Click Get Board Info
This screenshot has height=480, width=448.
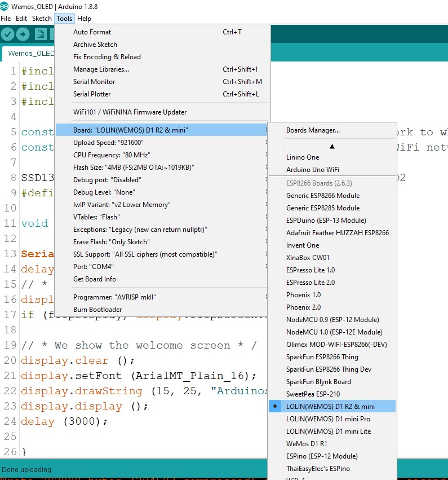pyautogui.click(x=162, y=279)
